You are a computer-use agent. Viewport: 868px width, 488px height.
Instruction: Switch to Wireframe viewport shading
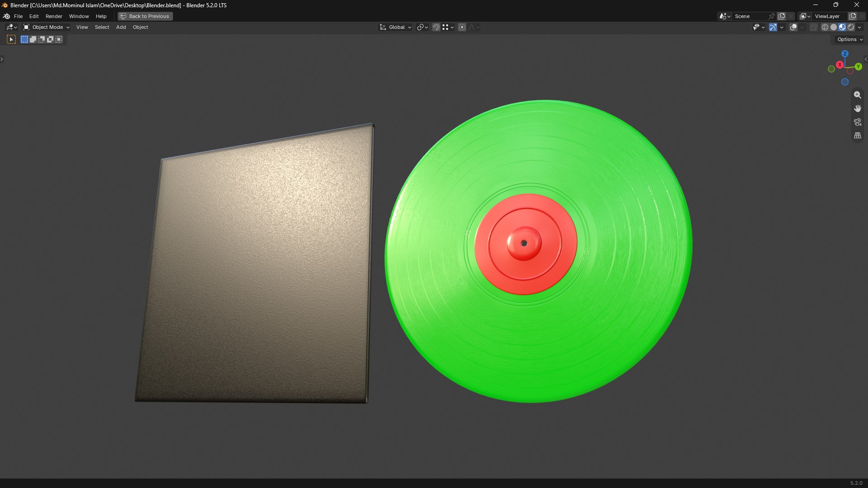pyautogui.click(x=825, y=27)
